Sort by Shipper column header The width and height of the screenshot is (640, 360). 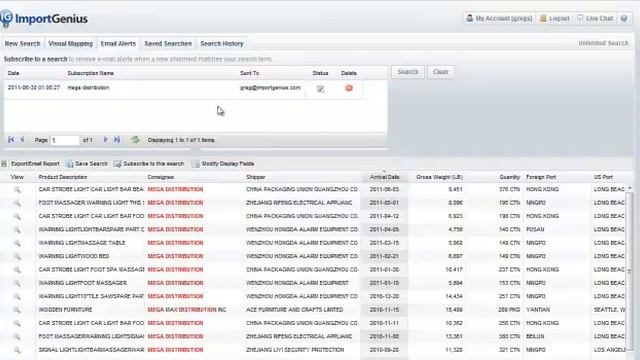pos(256,177)
